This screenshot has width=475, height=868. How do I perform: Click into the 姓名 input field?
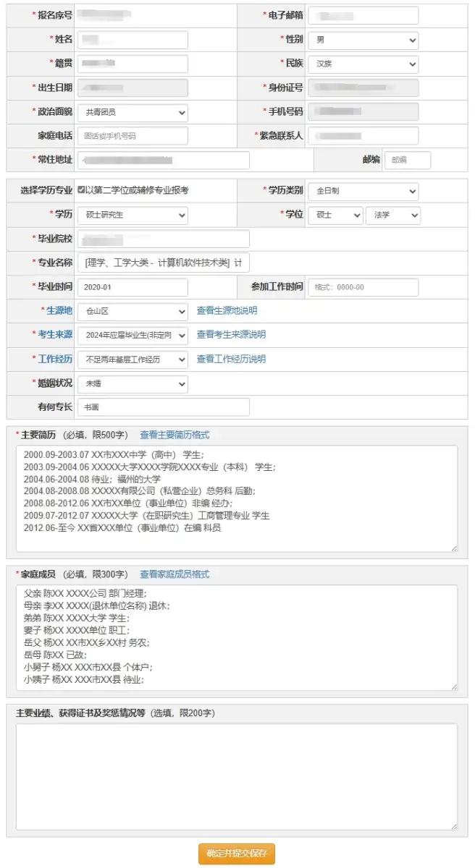133,40
